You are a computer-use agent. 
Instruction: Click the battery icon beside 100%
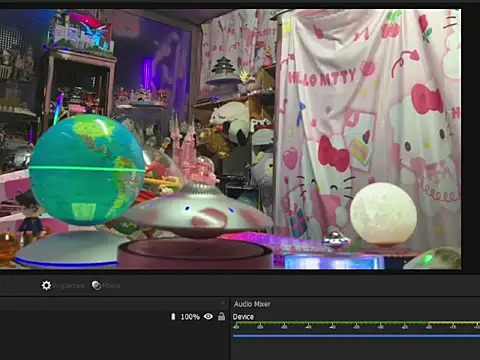coord(173,316)
